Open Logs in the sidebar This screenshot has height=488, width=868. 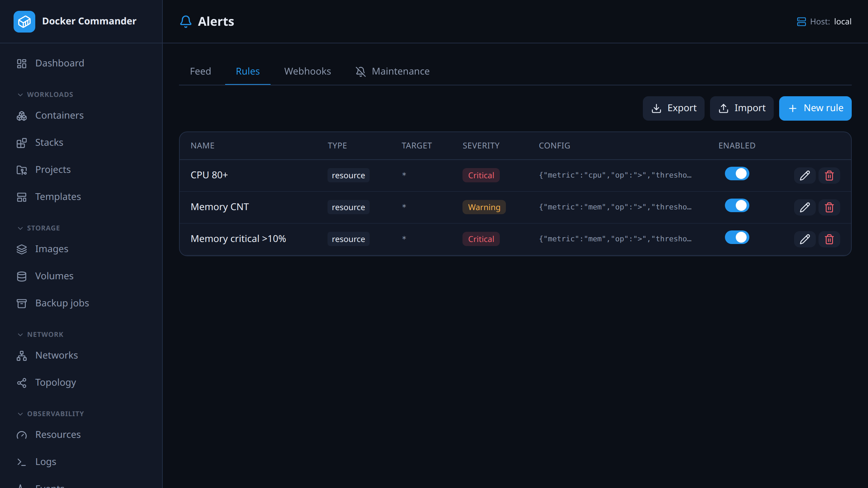click(81, 462)
